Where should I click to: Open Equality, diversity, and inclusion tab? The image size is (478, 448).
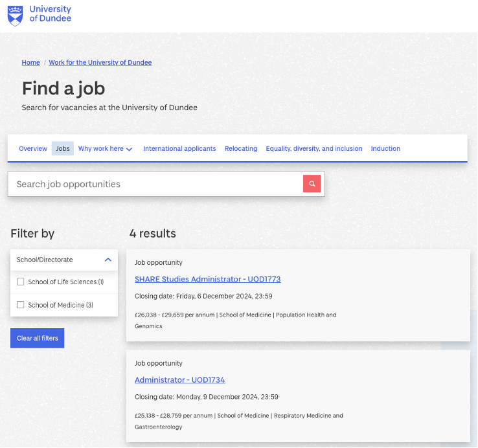(314, 149)
